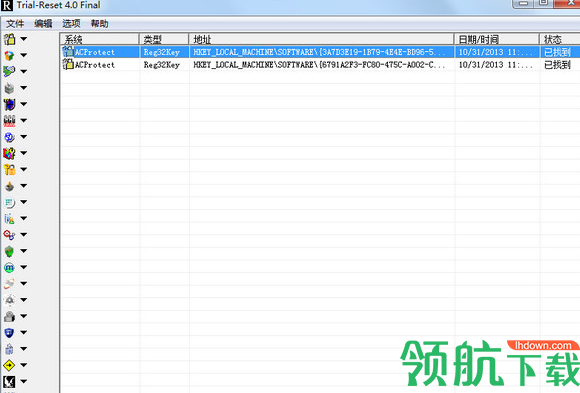Viewport: 580px width, 393px height.
Task: Open dropdown beside green arrow disc icon
Action: tap(23, 71)
